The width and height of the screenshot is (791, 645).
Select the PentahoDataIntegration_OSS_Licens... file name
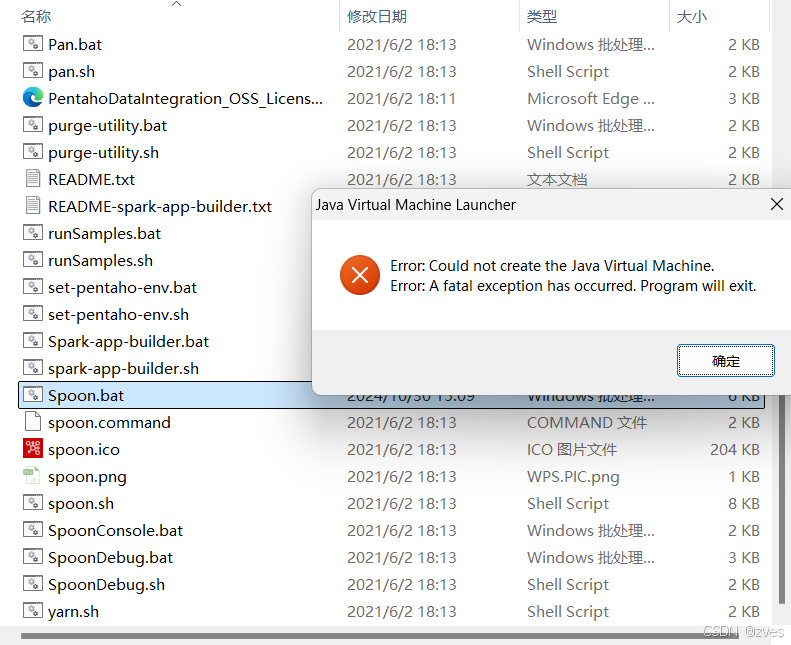(x=185, y=99)
